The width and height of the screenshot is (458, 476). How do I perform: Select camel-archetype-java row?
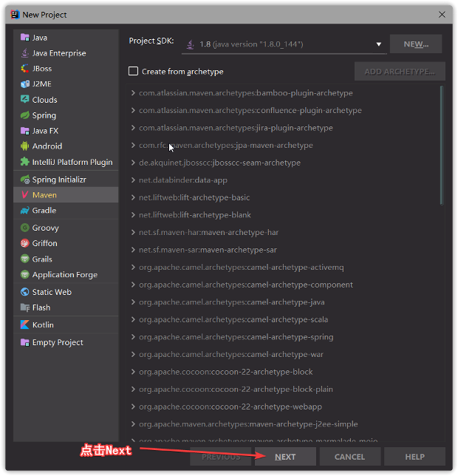[285, 302]
